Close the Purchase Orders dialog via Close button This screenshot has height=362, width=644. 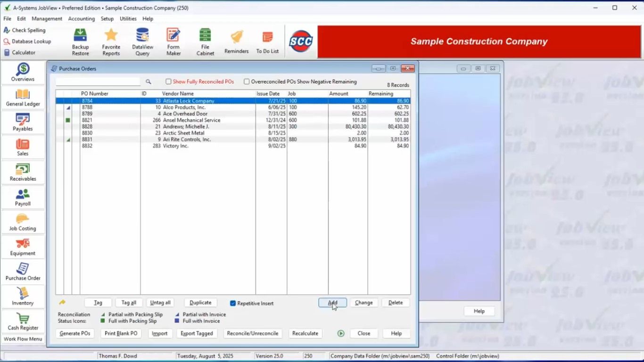(x=363, y=333)
